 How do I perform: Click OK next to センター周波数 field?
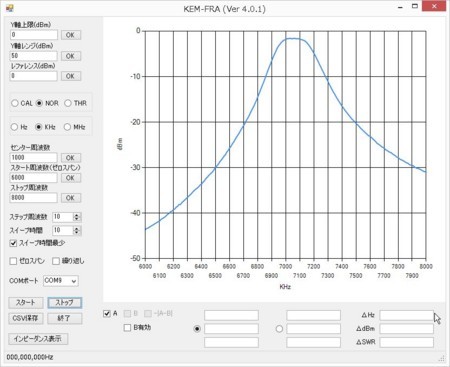coord(70,158)
